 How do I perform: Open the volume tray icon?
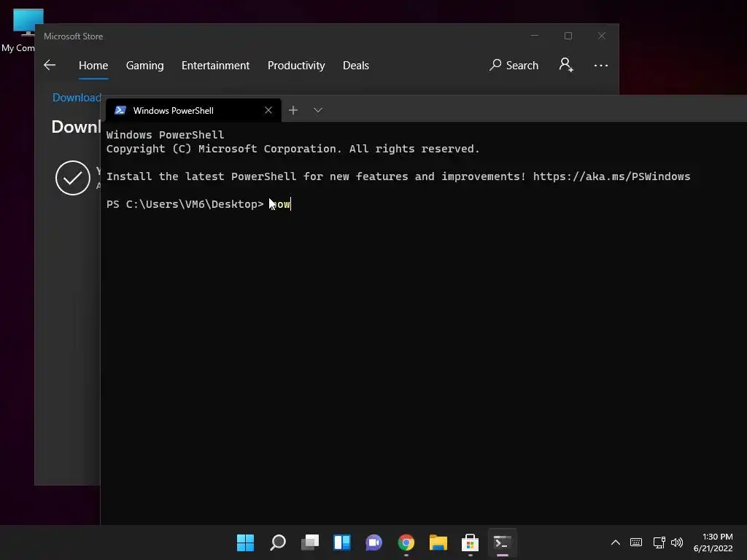point(676,542)
